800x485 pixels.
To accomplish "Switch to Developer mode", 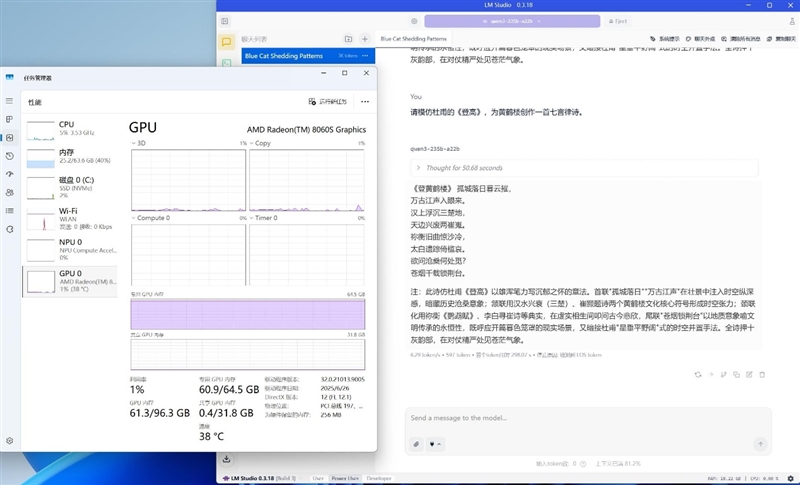I will (x=380, y=479).
